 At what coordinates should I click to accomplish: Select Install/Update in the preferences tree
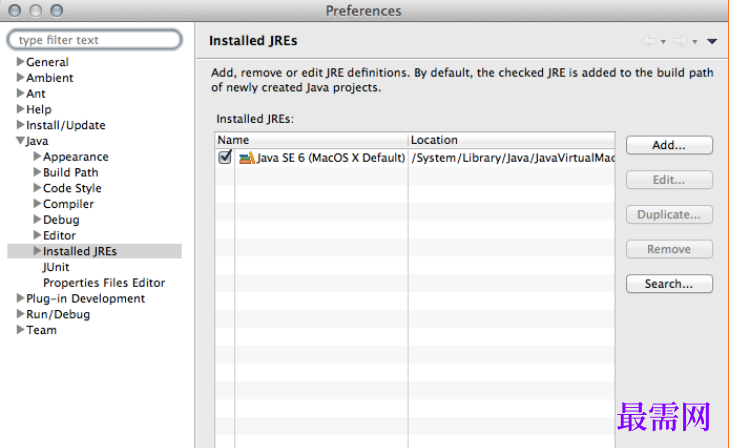click(66, 125)
